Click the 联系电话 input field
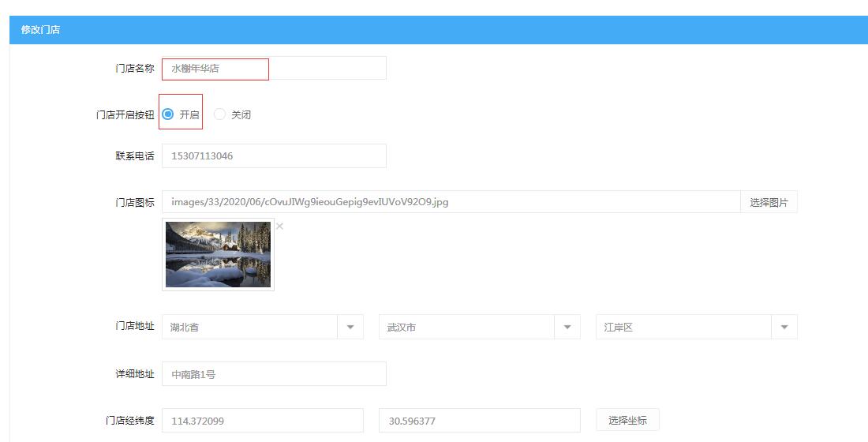This screenshot has width=868, height=442. pyautogui.click(x=274, y=156)
